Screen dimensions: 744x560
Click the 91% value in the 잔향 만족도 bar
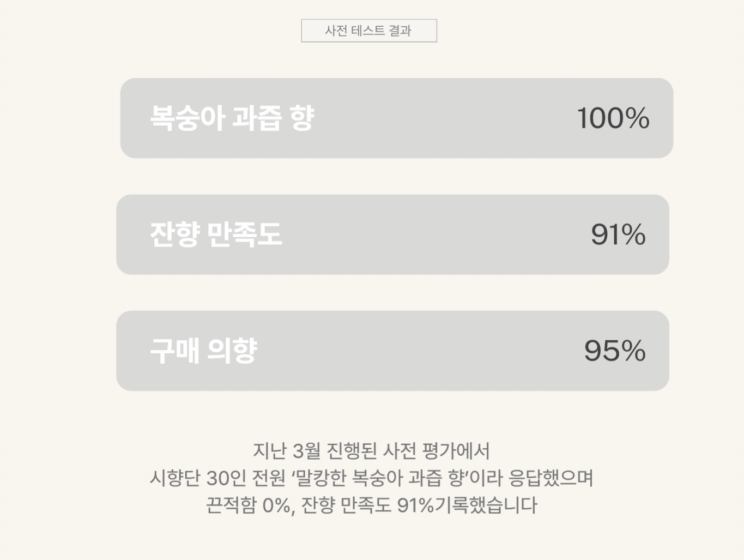(x=618, y=234)
